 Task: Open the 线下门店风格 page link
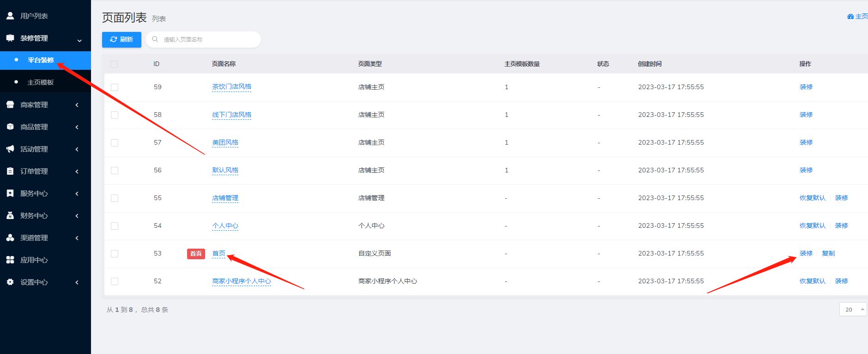[232, 115]
